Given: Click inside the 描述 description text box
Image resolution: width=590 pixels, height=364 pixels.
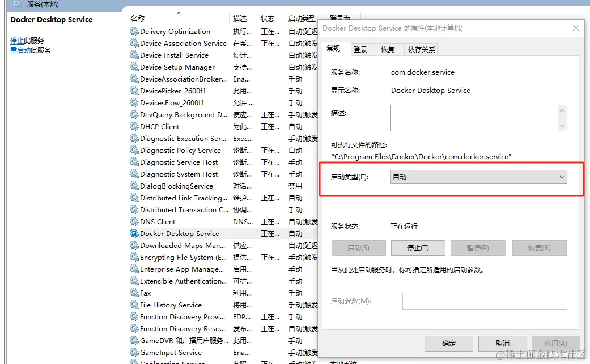Looking at the screenshot, I should 474,118.
